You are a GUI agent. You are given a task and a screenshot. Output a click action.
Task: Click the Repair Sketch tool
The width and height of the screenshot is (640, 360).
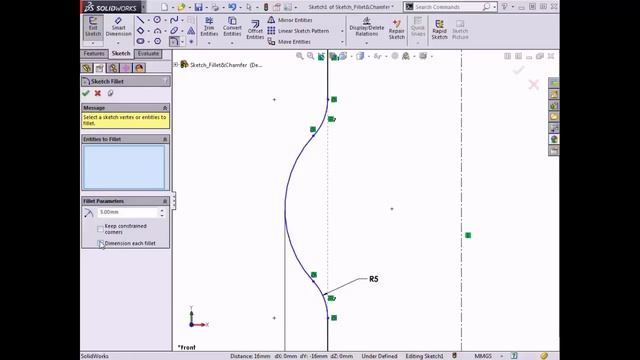[396, 29]
